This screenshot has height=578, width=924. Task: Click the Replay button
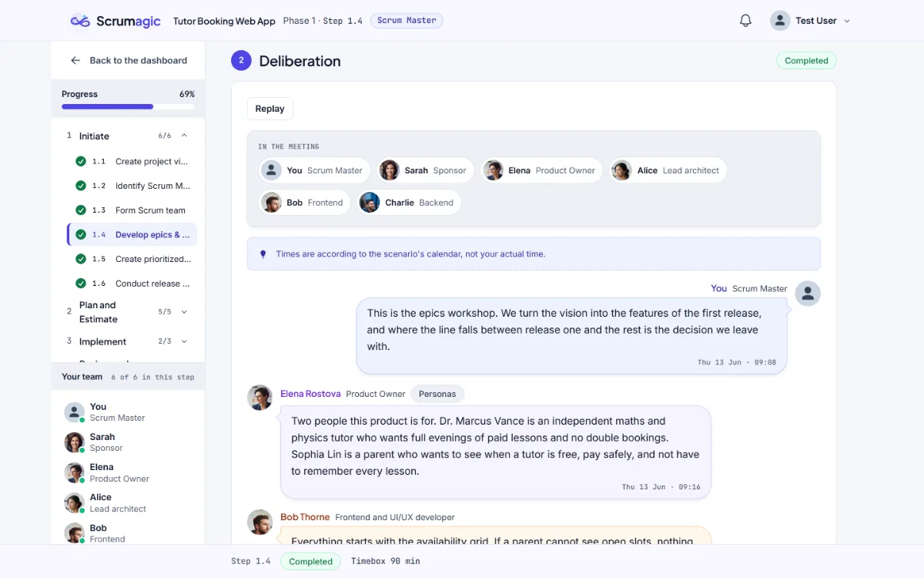269,109
